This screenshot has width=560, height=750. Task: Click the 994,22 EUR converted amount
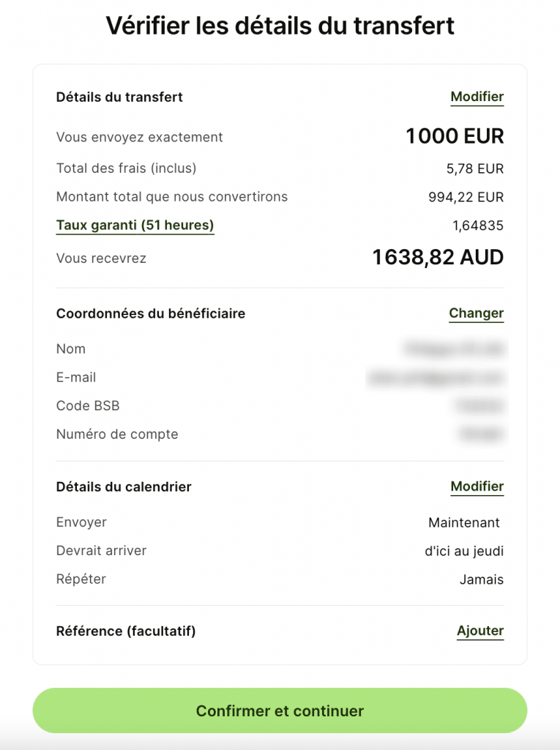[x=466, y=197]
